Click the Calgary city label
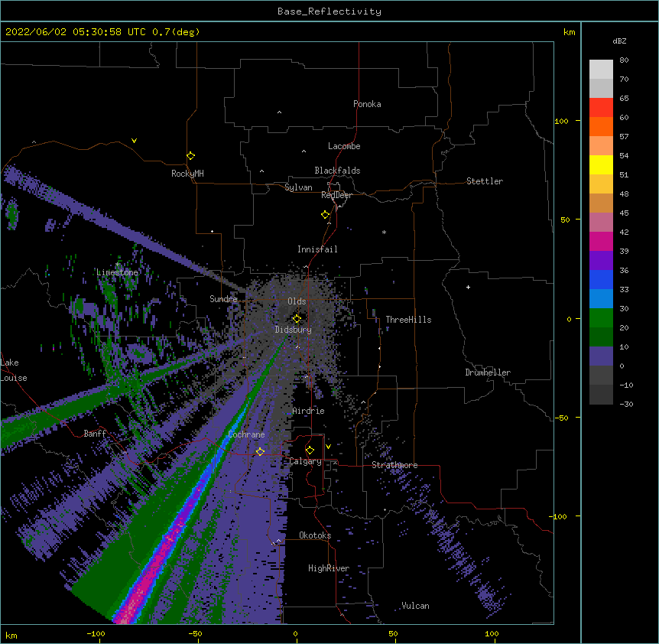The image size is (659, 644). point(305,461)
